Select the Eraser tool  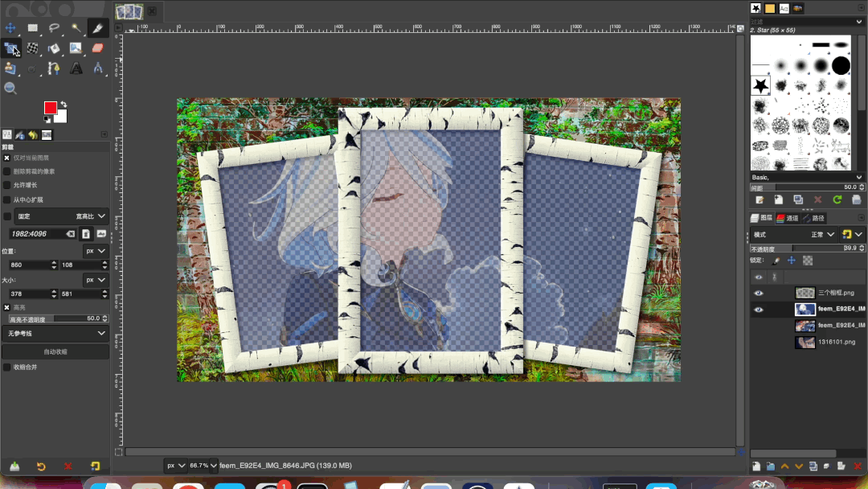[97, 48]
